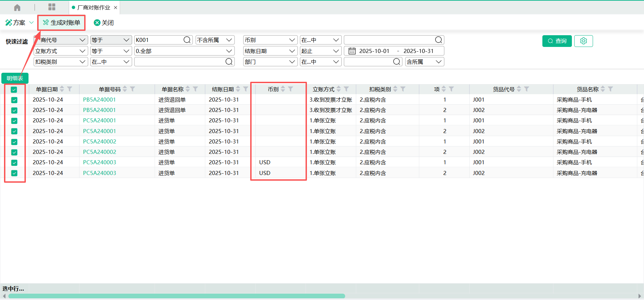Click the filter icon in the 币别 column header
Image resolution: width=644 pixels, height=300 pixels.
pos(291,89)
